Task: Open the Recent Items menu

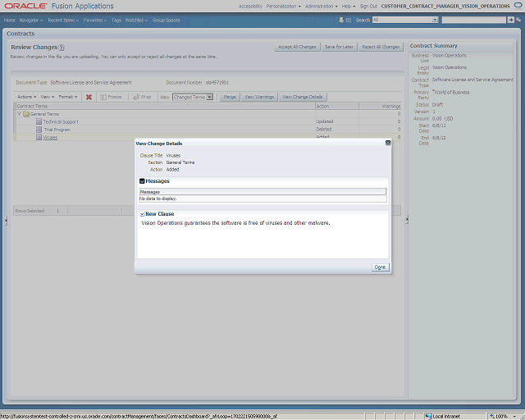Action: point(63,20)
